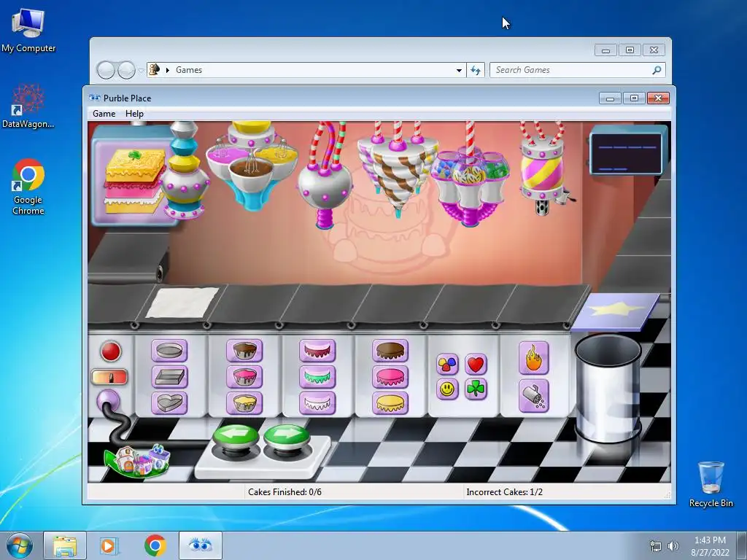Expand the Games address bar dropdown
747x560 pixels.
pos(459,71)
